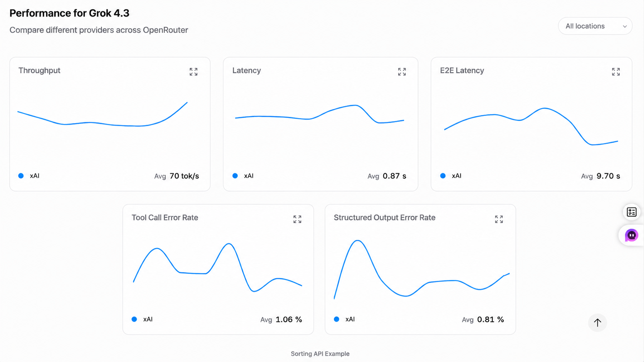Expand the Structured Output Error Rate chart

[499, 219]
